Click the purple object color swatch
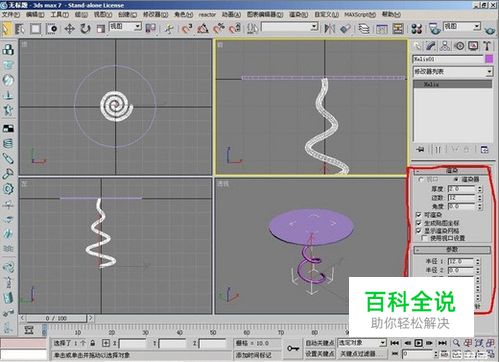 [x=489, y=59]
